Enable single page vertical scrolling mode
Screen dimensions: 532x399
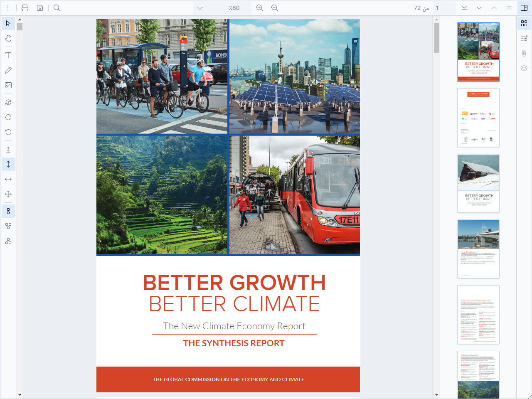[8, 211]
